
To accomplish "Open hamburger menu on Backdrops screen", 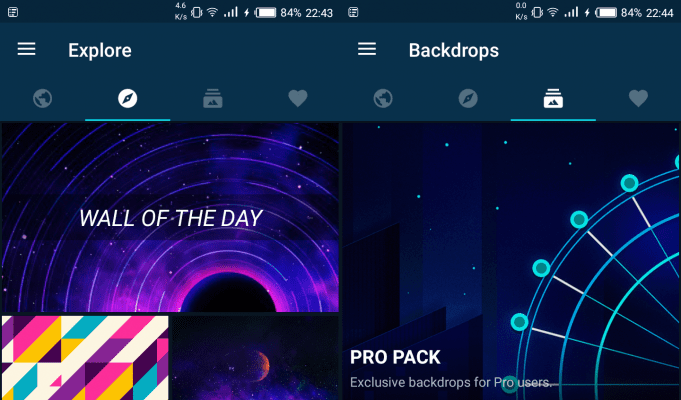I will pos(367,49).
